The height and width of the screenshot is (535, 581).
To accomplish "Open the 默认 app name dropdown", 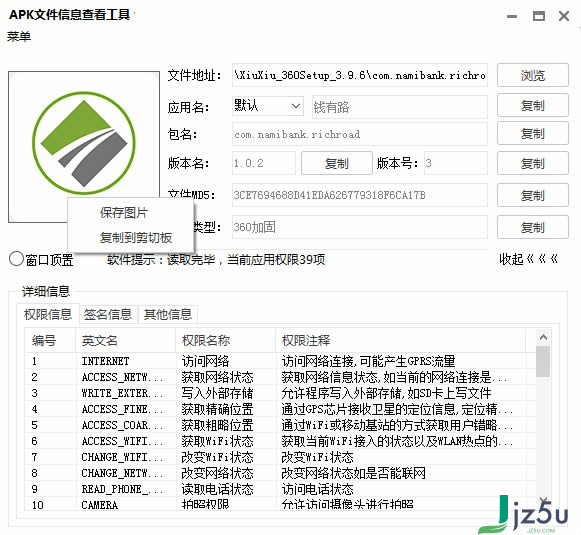I will click(268, 106).
